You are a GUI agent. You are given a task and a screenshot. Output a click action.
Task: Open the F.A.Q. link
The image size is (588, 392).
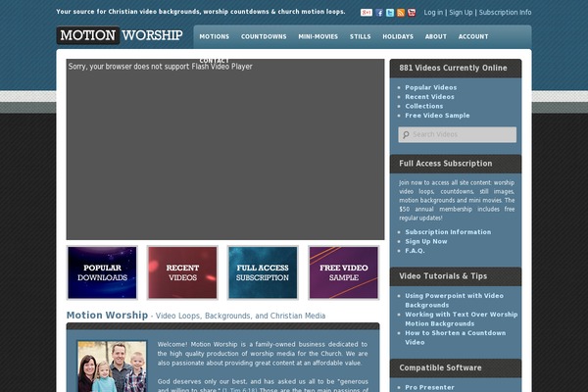415,251
